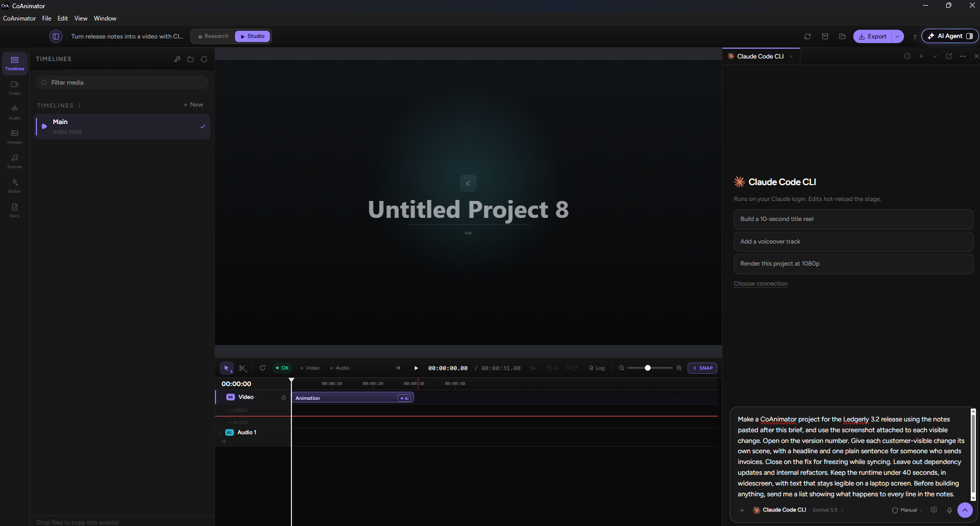Open the Sonnet 5.5 model dropdown
The image size is (980, 526).
828,510
